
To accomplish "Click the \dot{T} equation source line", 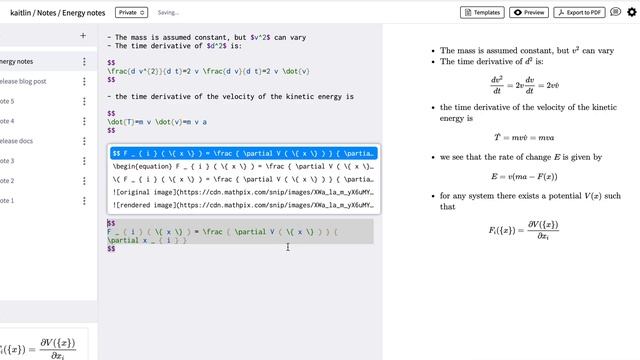I will coord(157,122).
